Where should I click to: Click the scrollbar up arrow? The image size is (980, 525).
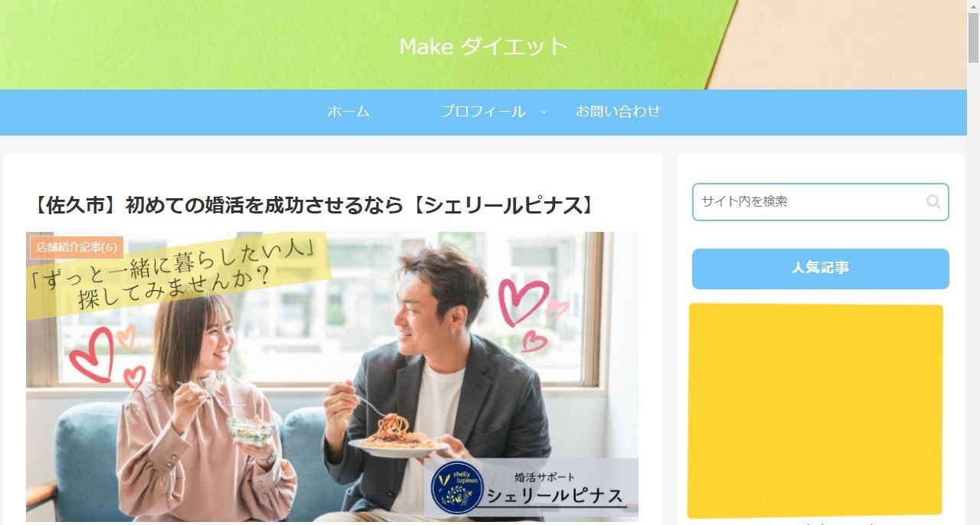coord(973,7)
